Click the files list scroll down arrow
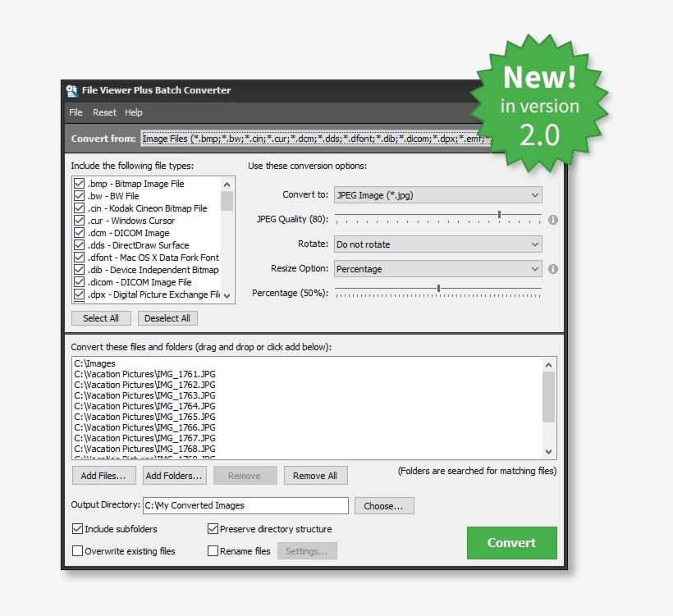 click(x=548, y=451)
